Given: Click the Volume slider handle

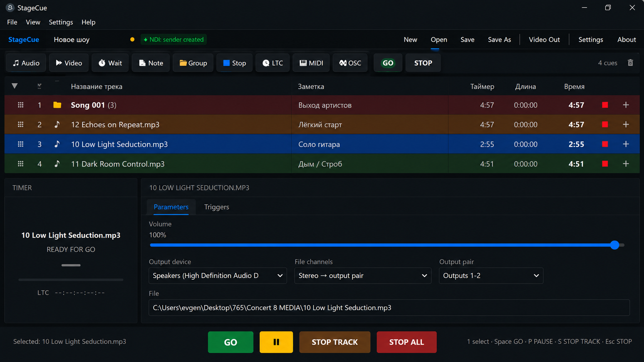Looking at the screenshot, I should point(615,245).
